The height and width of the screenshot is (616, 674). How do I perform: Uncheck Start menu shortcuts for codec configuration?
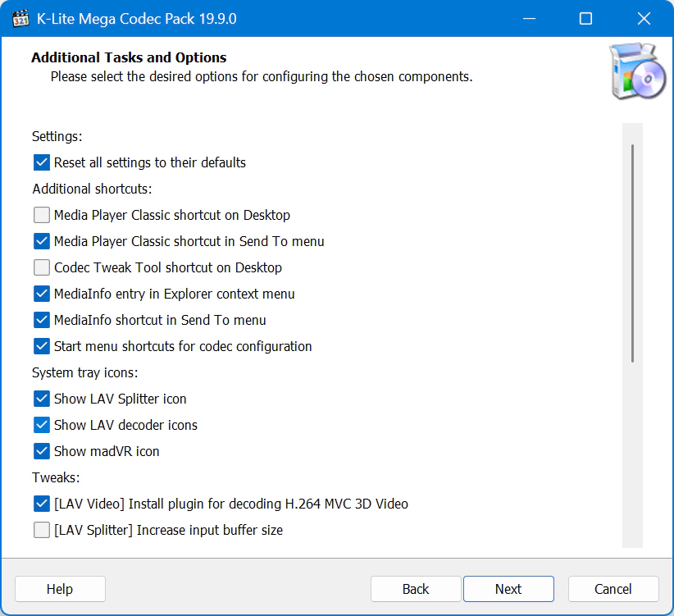(42, 346)
